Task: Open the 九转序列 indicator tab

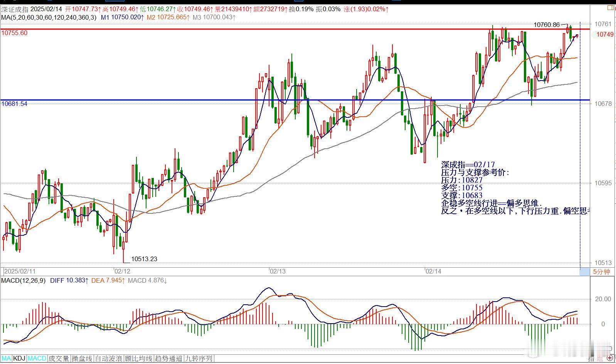Action: [x=199, y=359]
